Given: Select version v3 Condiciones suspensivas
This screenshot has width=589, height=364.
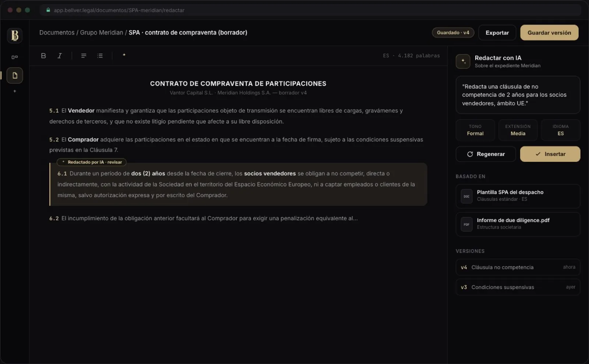Looking at the screenshot, I should (x=518, y=287).
